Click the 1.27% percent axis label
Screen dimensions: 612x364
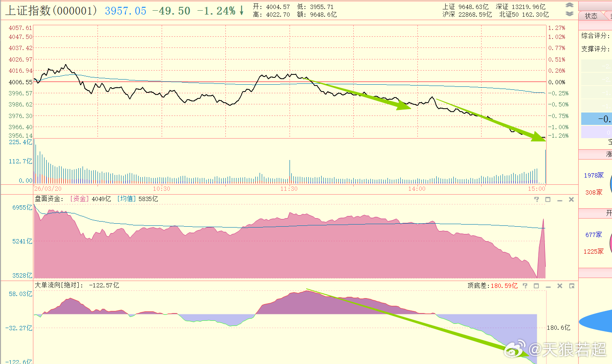pyautogui.click(x=557, y=28)
